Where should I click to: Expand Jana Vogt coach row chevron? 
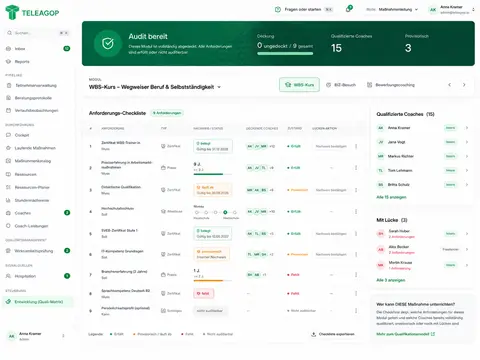pyautogui.click(x=467, y=142)
